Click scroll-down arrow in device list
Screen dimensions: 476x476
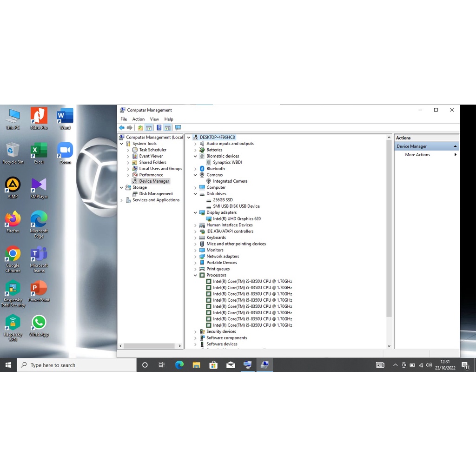click(389, 346)
